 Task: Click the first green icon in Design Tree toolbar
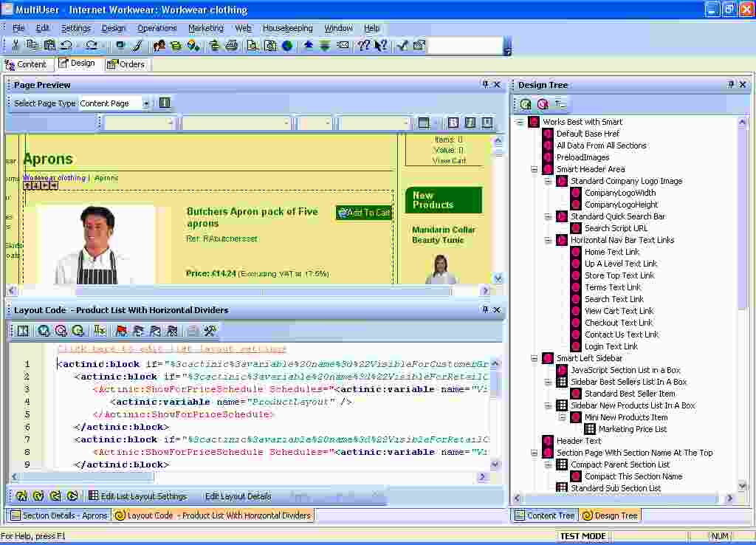click(x=526, y=104)
